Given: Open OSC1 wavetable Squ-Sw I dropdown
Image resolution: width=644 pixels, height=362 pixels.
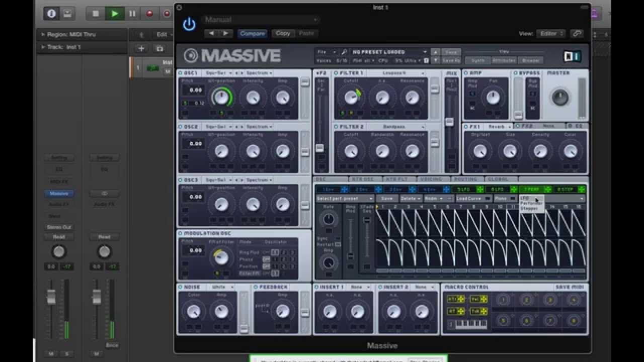Looking at the screenshot, I should click(x=218, y=73).
